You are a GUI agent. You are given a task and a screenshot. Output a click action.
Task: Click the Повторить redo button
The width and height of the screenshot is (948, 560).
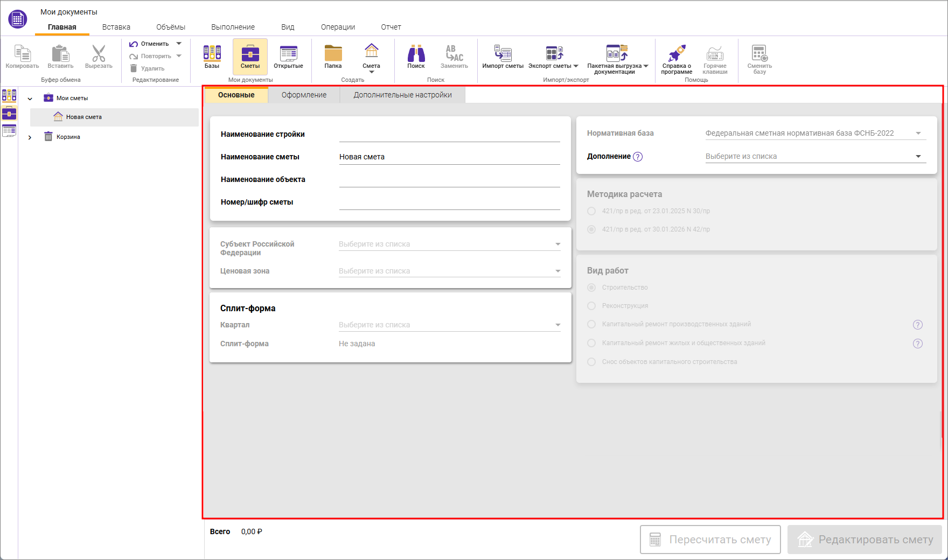(x=150, y=56)
